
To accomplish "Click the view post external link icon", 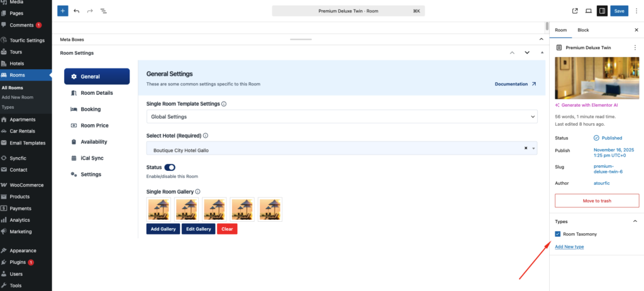I will point(575,11).
